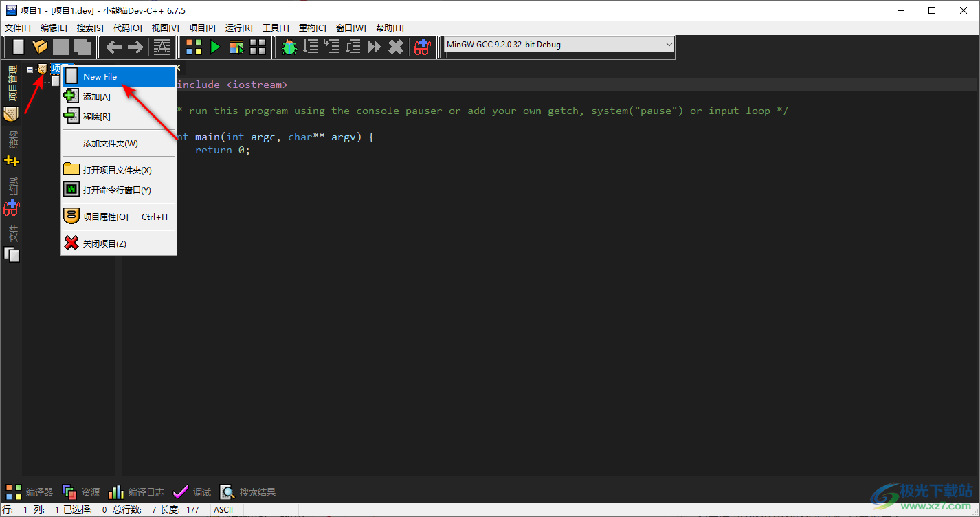Click the Compile and Run icon
This screenshot has height=517, width=980.
[236, 47]
